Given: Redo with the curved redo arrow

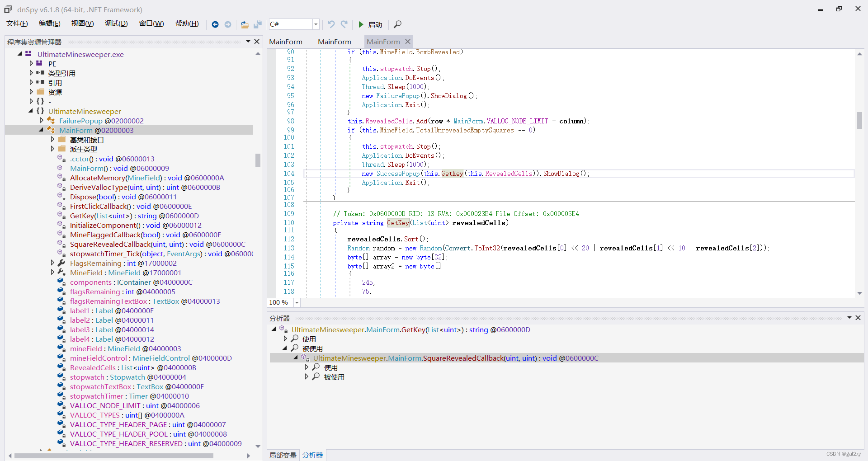Looking at the screenshot, I should [344, 24].
